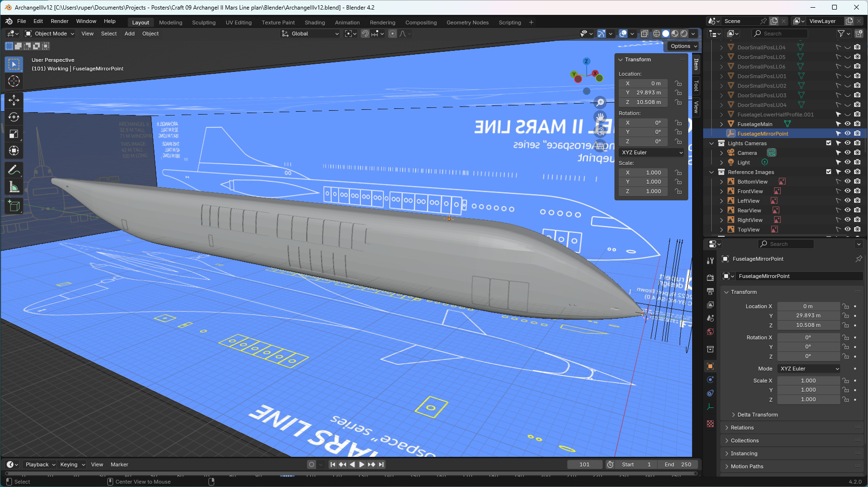Open the Render properties tab icon

[x=710, y=278]
